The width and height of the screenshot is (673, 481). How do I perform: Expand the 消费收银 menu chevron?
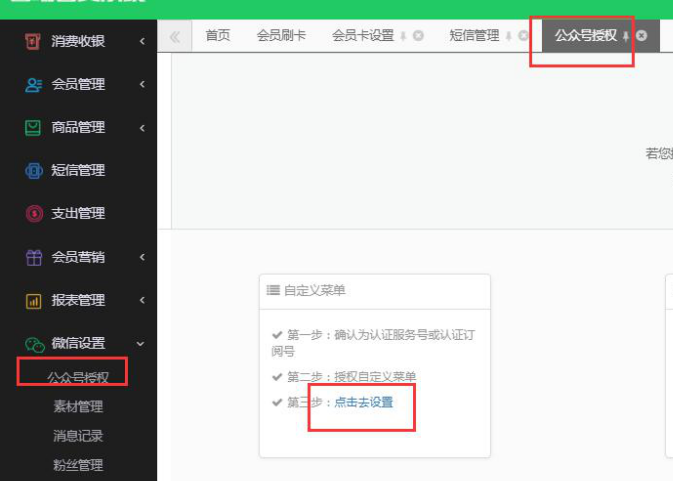(x=142, y=41)
